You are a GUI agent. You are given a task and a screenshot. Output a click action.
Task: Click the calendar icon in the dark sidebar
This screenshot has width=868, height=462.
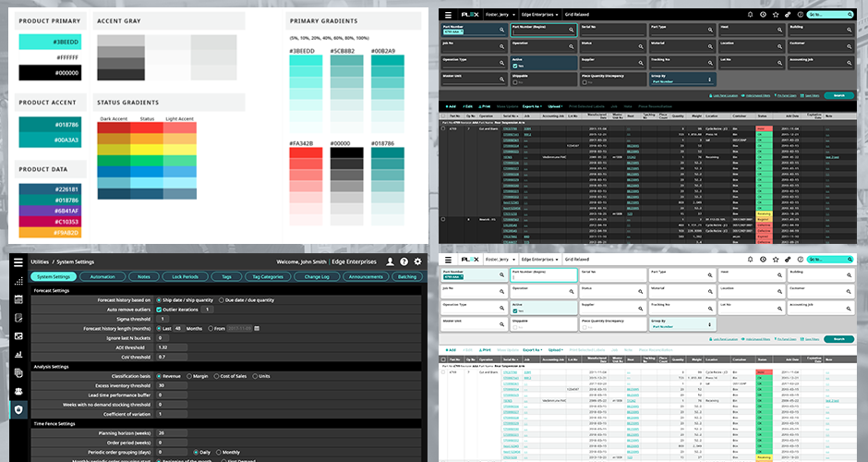pos(18,300)
